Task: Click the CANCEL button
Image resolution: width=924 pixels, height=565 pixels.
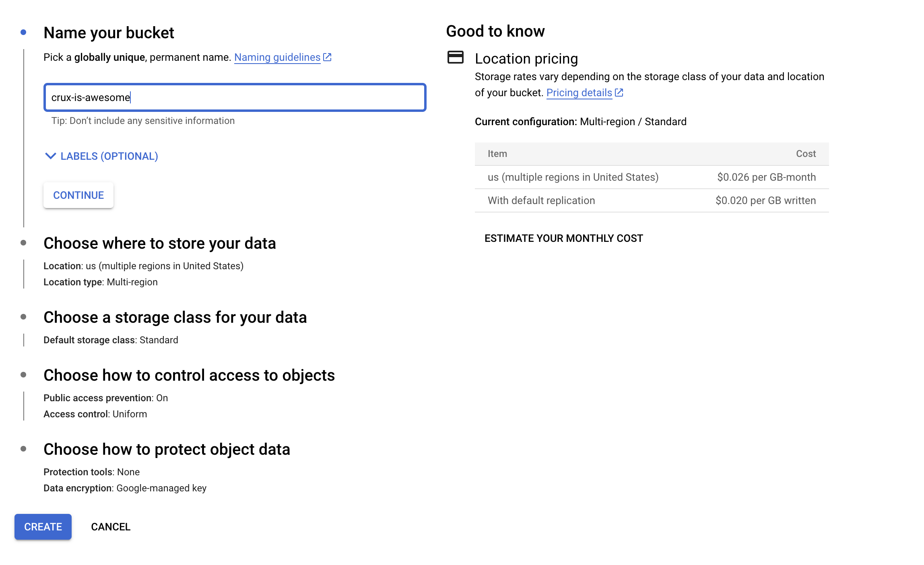Action: (x=111, y=527)
